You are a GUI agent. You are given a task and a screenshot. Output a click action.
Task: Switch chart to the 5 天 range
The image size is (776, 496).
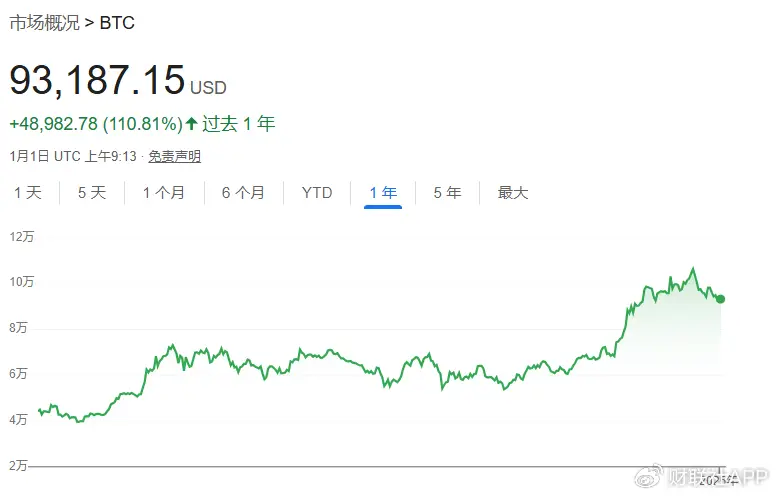(x=92, y=193)
